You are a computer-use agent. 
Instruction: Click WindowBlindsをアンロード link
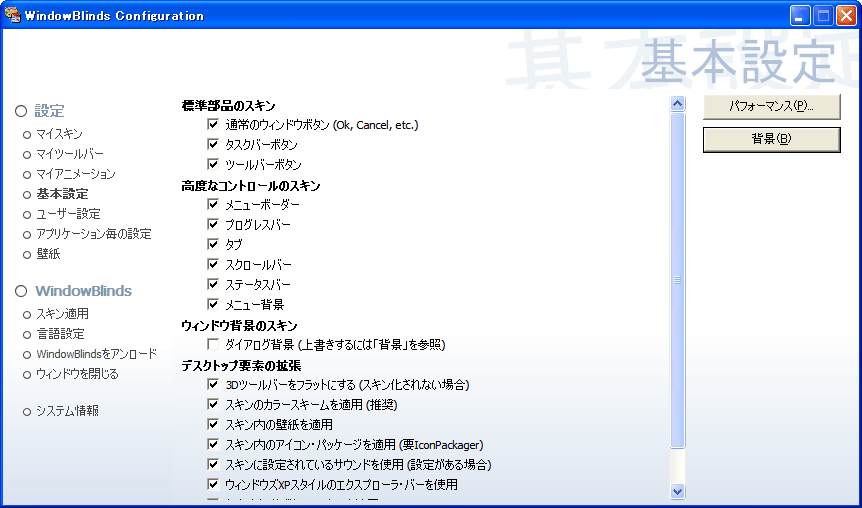97,354
